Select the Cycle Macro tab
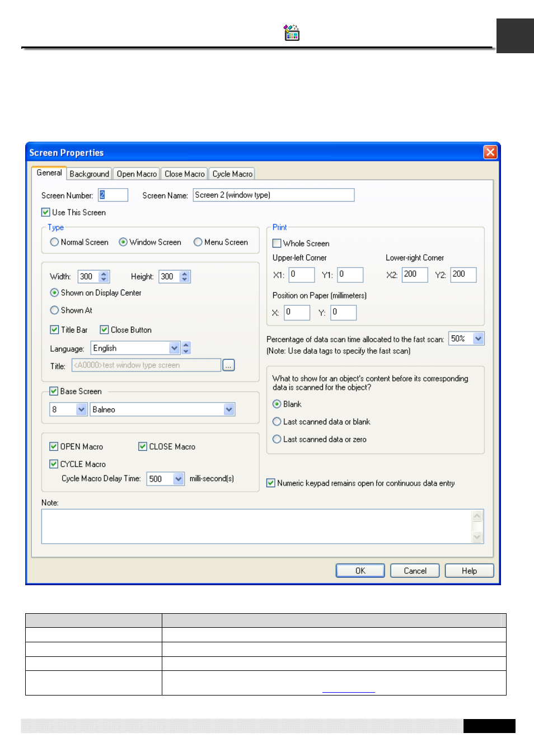The height and width of the screenshot is (756, 534). 232,174
